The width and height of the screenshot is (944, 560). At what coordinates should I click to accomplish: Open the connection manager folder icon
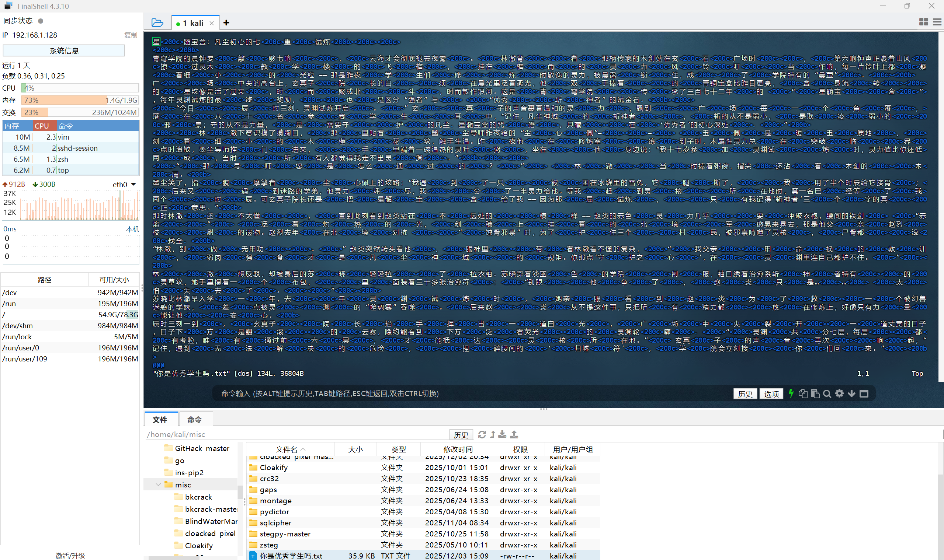pos(157,22)
